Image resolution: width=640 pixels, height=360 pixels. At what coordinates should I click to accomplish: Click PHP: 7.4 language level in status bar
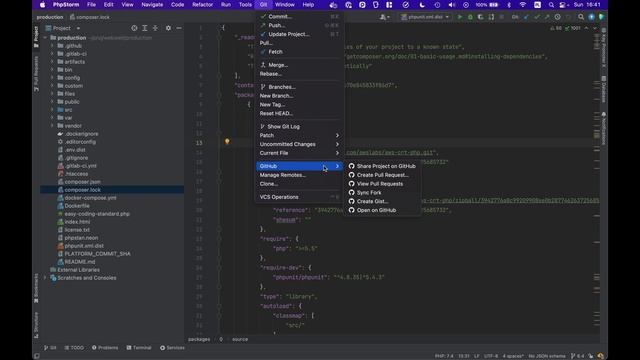(x=444, y=356)
